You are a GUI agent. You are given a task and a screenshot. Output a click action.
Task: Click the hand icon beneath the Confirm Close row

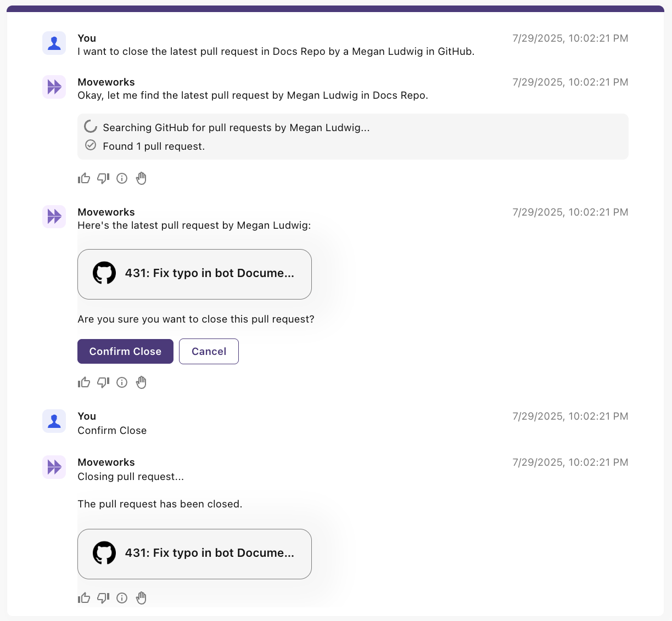point(141,382)
